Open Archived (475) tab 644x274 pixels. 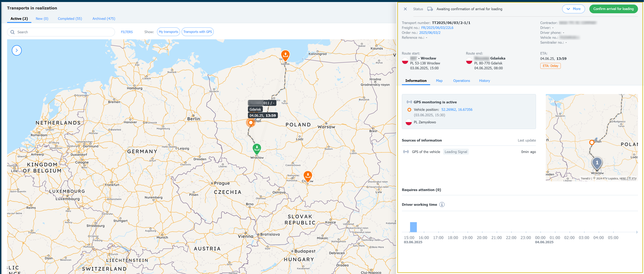(x=104, y=19)
